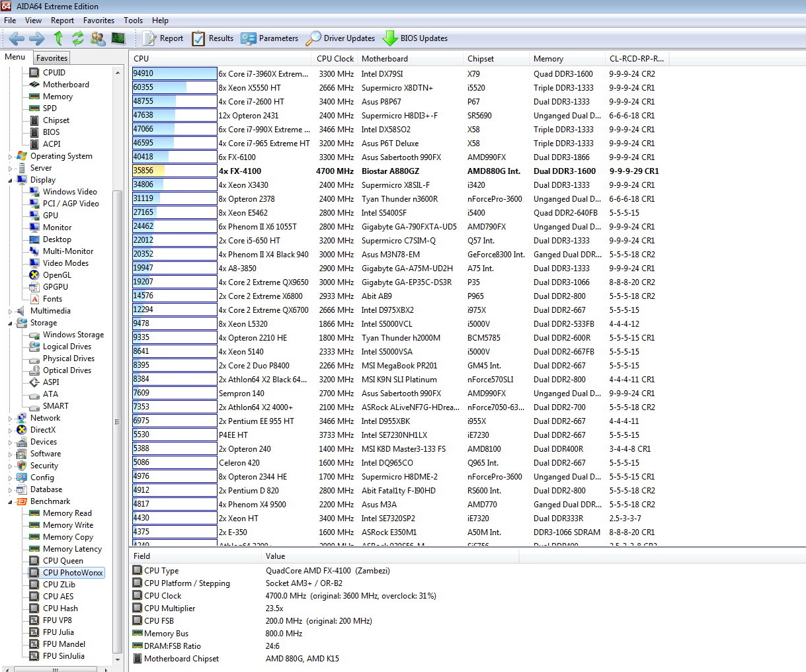This screenshot has height=672, width=806.
Task: Select the SMART icon under Storage
Action: pyautogui.click(x=34, y=406)
